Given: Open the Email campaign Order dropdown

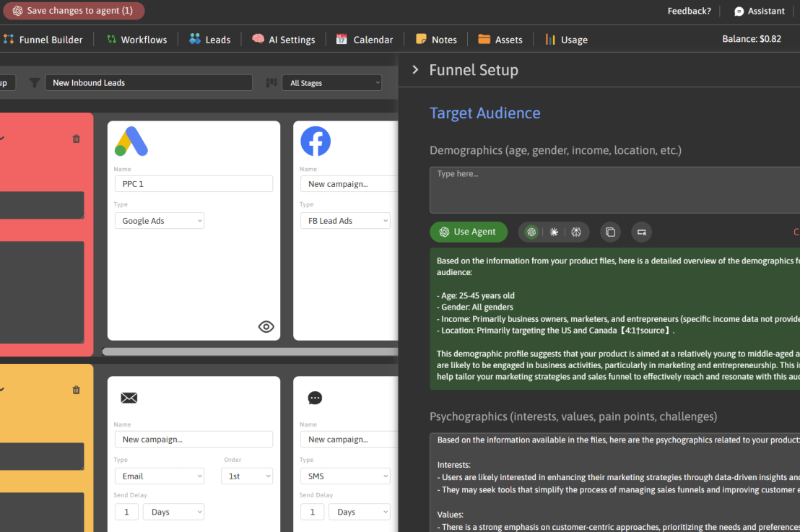Looking at the screenshot, I should click(x=247, y=476).
